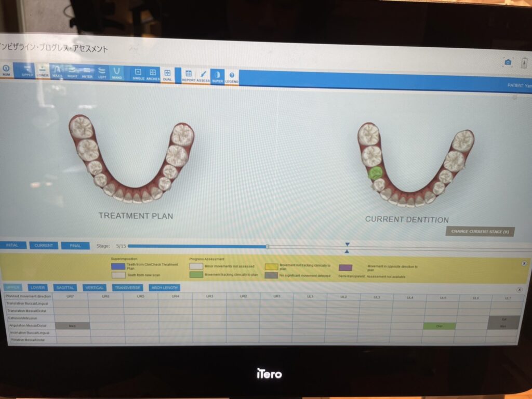This screenshot has width=532, height=399.
Task: Click the Current Dentition arch model
Action: coord(415,165)
